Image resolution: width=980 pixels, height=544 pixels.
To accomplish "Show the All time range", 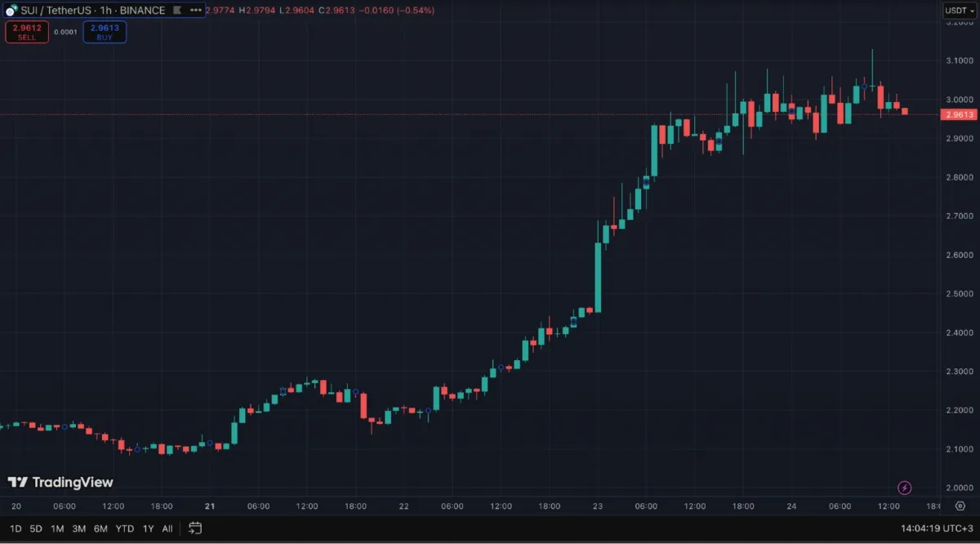I will pyautogui.click(x=167, y=528).
